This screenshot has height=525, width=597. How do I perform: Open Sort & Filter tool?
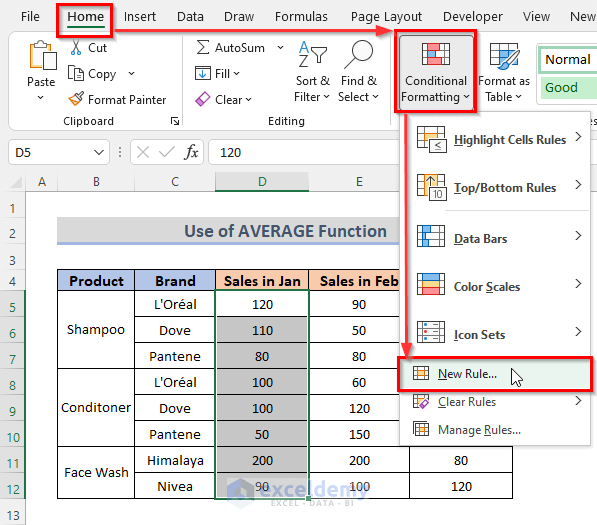[x=312, y=72]
